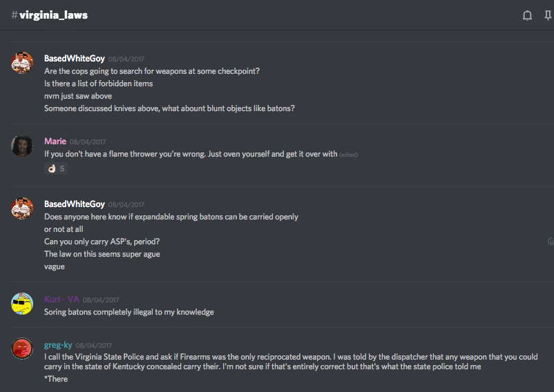Click the timestamp on greg-ky's message
554x392 pixels.
[x=94, y=346]
